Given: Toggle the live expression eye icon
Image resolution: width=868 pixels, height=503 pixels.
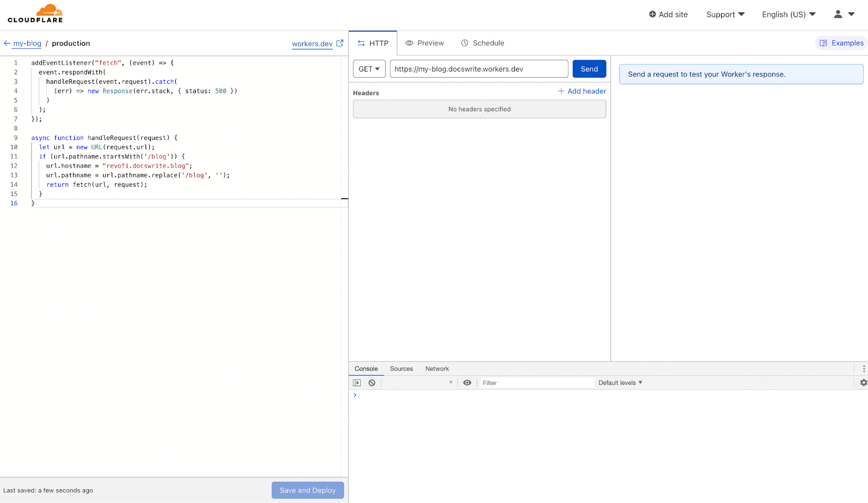Looking at the screenshot, I should coord(467,383).
